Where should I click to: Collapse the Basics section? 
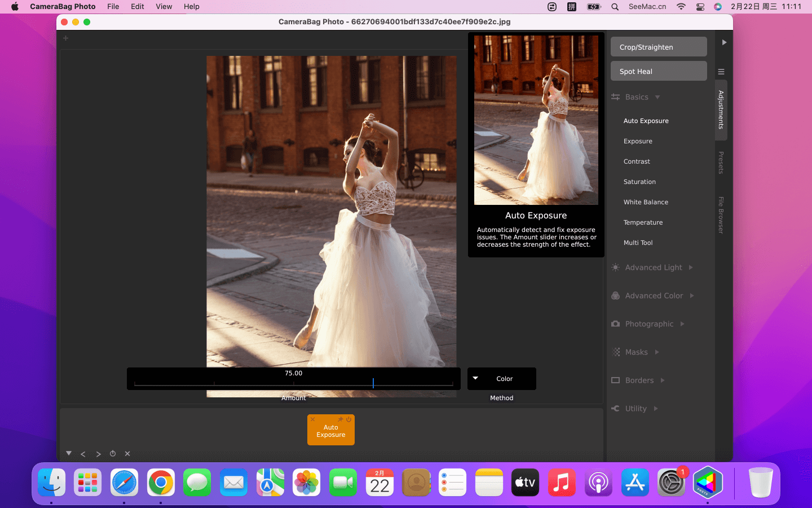click(x=637, y=97)
